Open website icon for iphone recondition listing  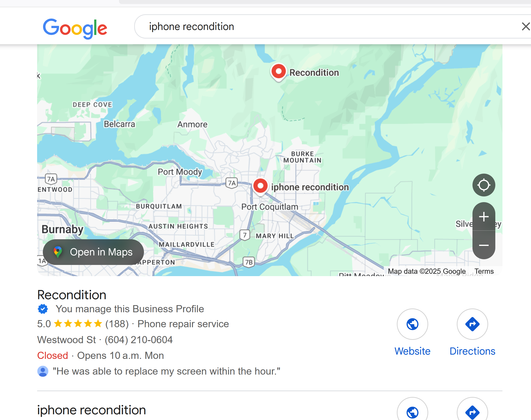pos(412,411)
